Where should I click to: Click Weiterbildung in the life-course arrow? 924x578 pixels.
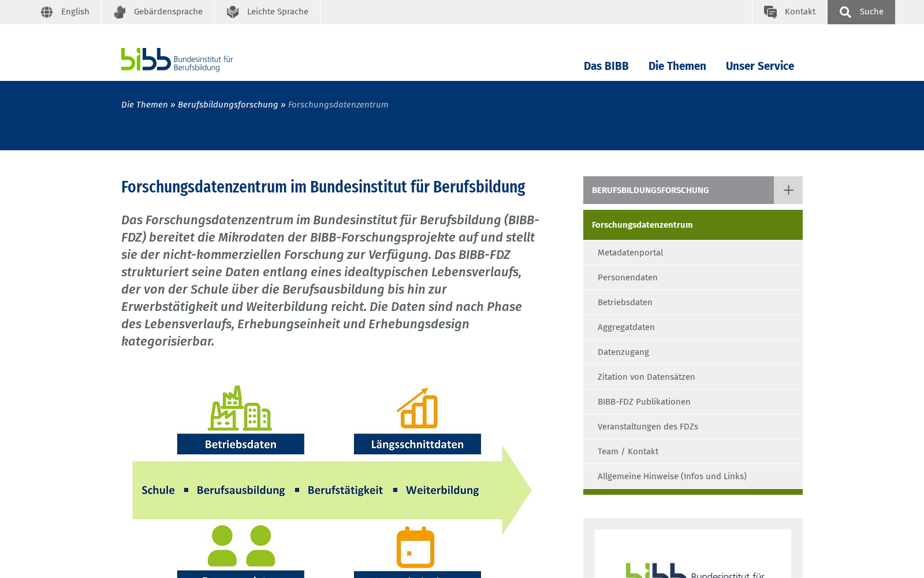tap(442, 490)
